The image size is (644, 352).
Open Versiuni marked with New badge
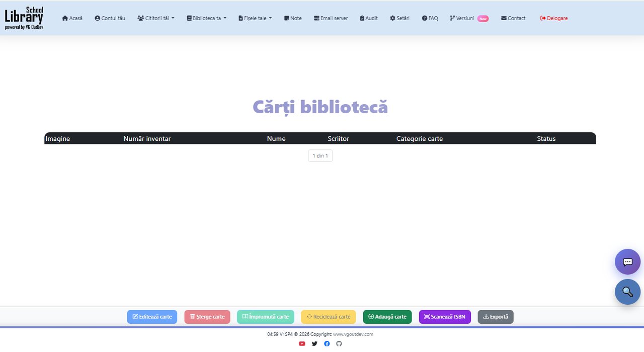[469, 18]
